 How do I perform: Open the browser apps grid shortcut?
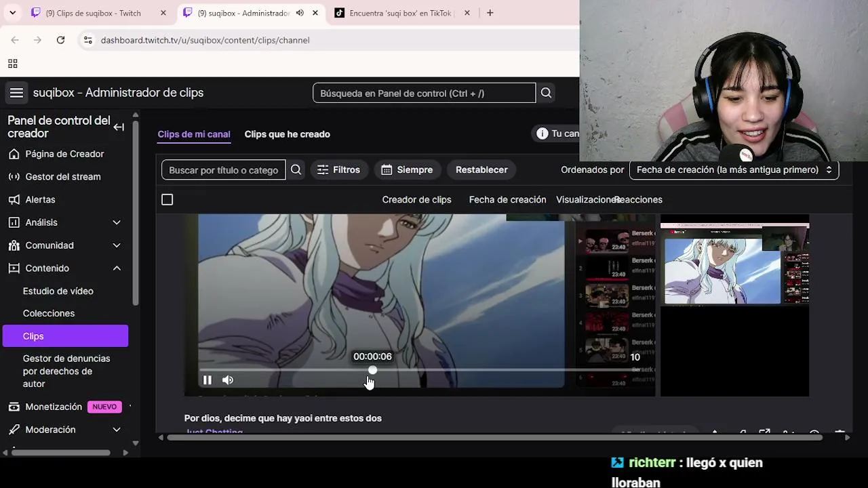[x=12, y=64]
